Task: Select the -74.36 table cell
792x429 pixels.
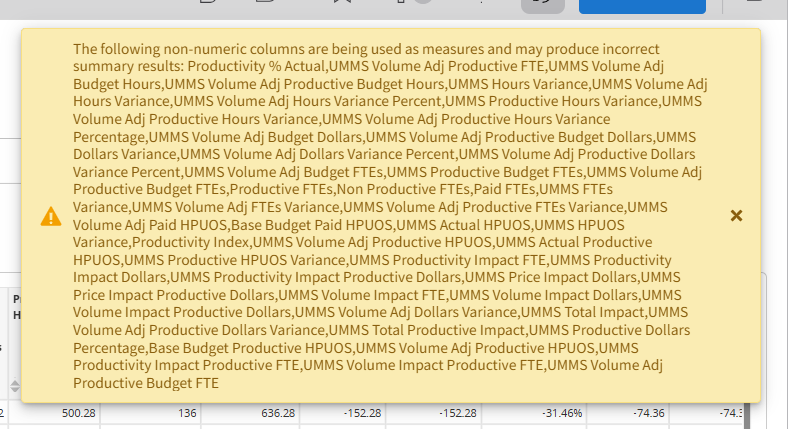Action: tap(628, 413)
